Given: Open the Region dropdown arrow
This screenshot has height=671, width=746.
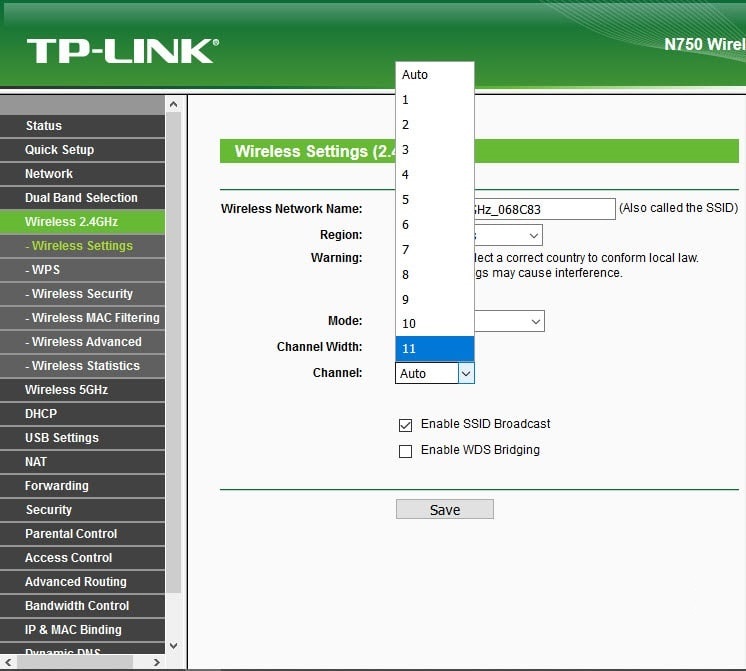Looking at the screenshot, I should coord(534,236).
